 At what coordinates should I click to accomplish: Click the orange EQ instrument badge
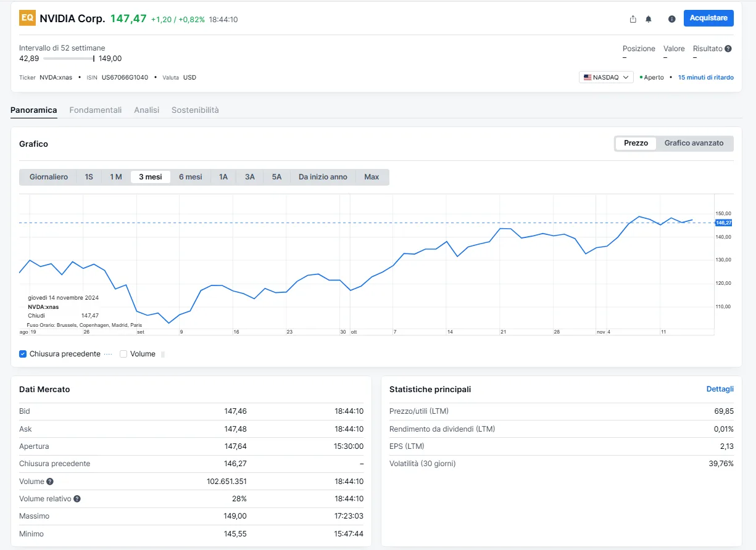click(x=27, y=18)
